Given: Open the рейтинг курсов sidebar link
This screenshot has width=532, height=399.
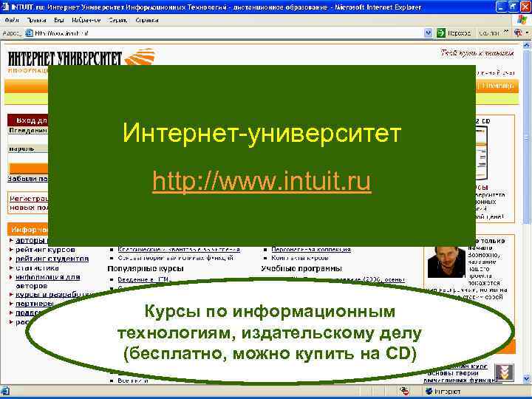Looking at the screenshot, I should (46, 250).
